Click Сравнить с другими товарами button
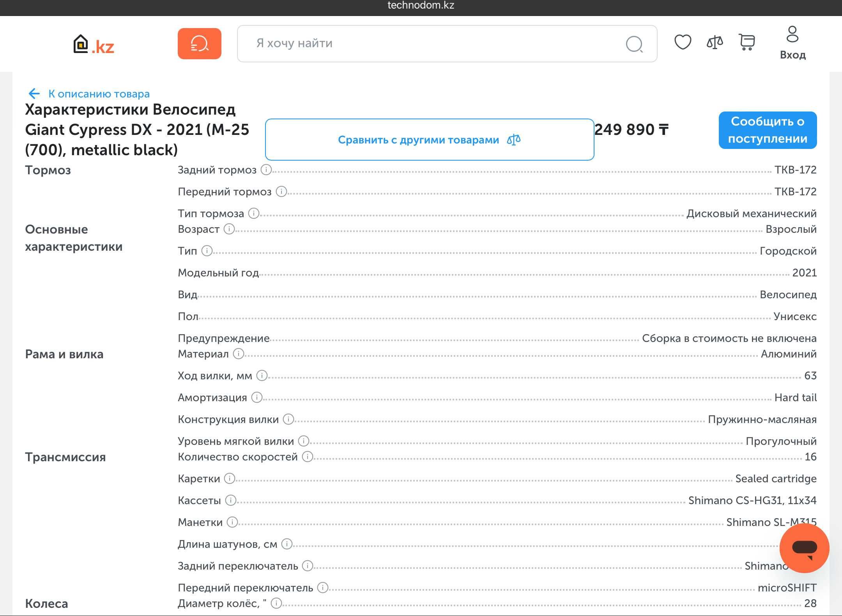The height and width of the screenshot is (616, 842). [430, 140]
